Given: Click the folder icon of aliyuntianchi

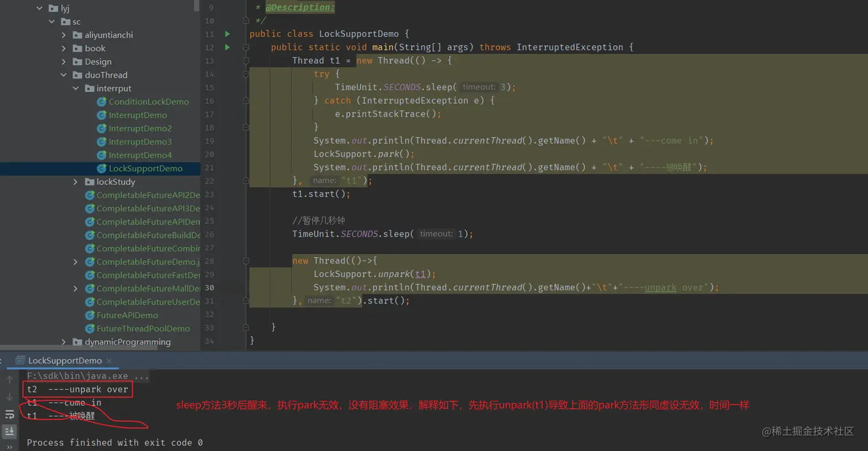Looking at the screenshot, I should tap(77, 35).
